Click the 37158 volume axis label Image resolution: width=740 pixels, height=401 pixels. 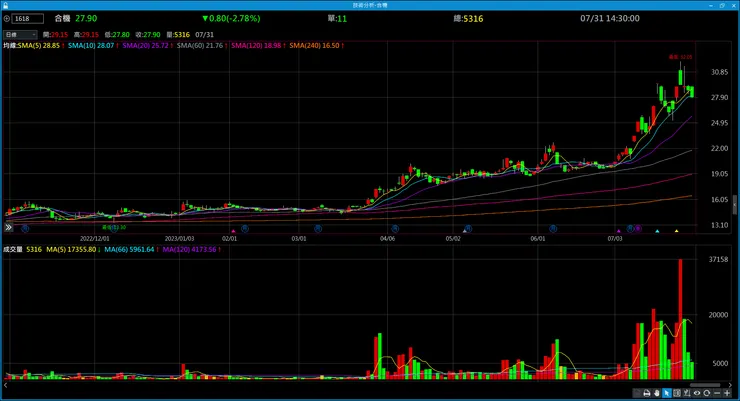pyautogui.click(x=718, y=259)
